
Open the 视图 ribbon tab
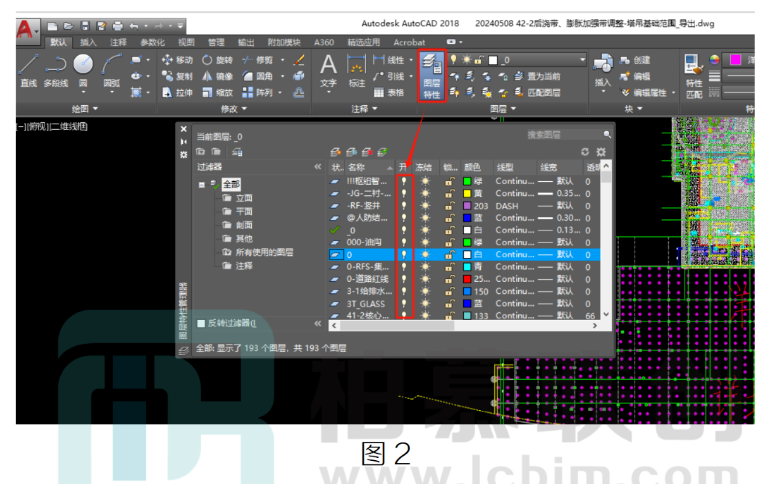tap(186, 42)
